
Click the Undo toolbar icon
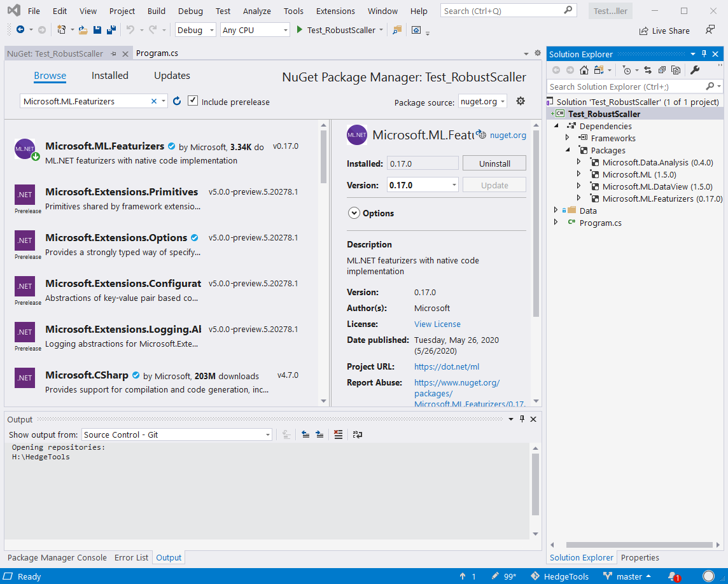tap(129, 29)
